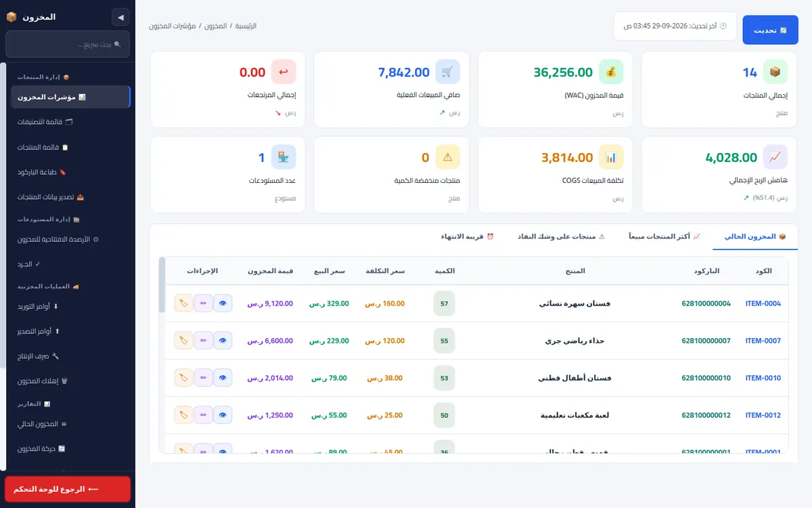This screenshot has height=508, width=812.
Task: Open the المخزون الحالي tab
Action: pyautogui.click(x=754, y=236)
